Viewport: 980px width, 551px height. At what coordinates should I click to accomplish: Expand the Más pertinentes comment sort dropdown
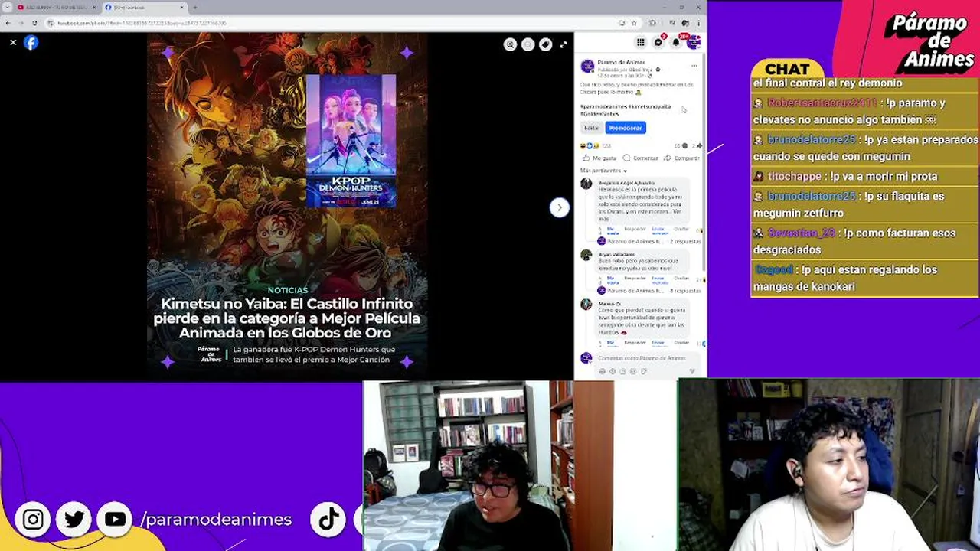coord(603,171)
